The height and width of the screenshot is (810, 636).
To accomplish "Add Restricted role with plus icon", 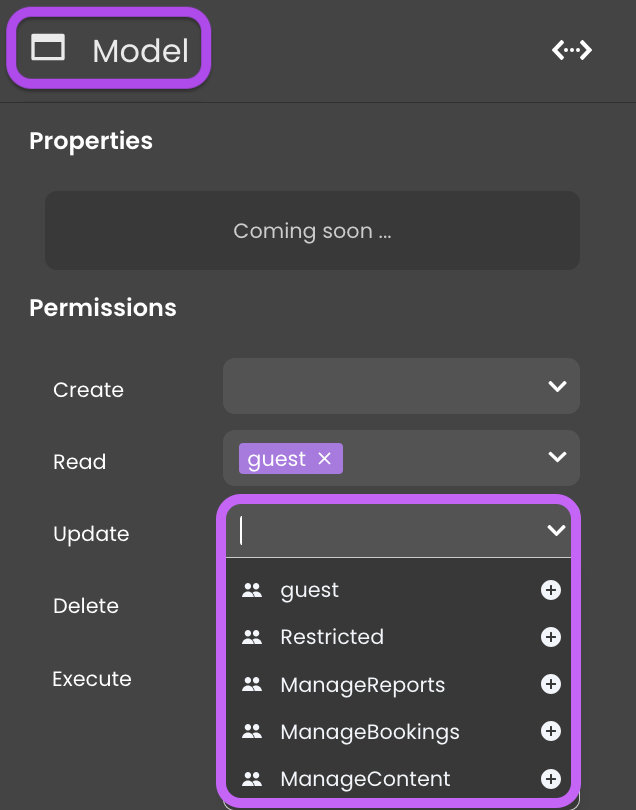I will pos(551,637).
